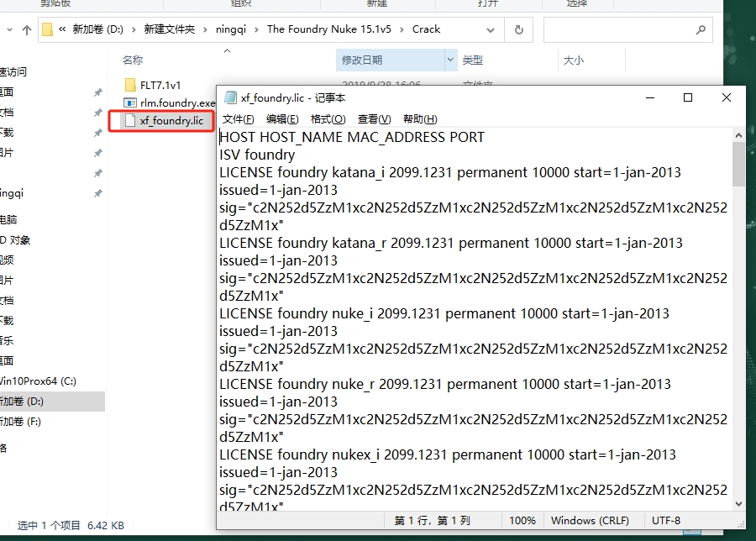
Task: Open the 编辑(E) menu in Notepad
Action: (282, 119)
